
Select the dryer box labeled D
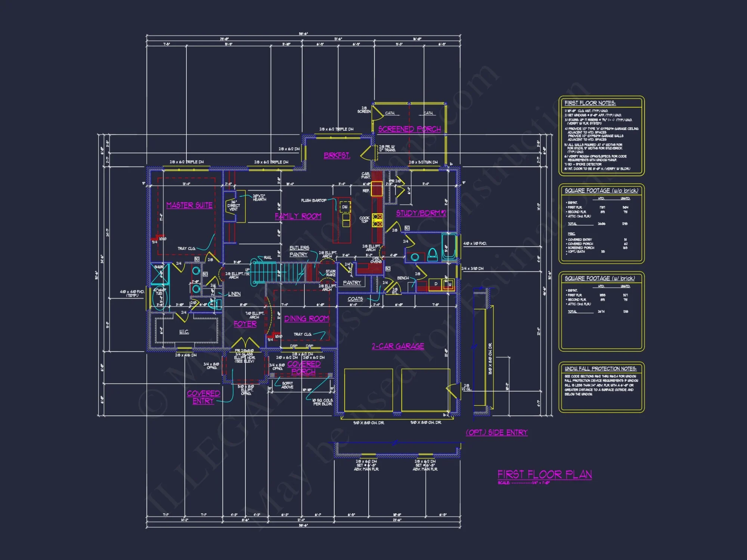pyautogui.click(x=435, y=284)
